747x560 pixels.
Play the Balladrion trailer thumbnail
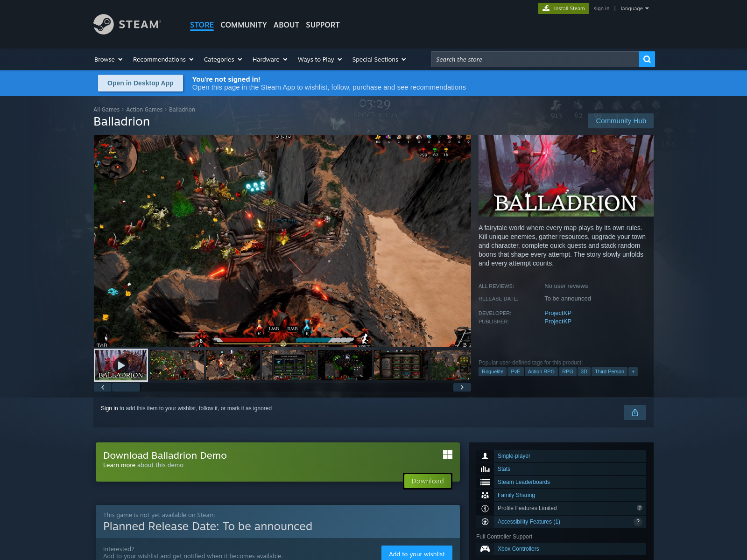click(121, 365)
